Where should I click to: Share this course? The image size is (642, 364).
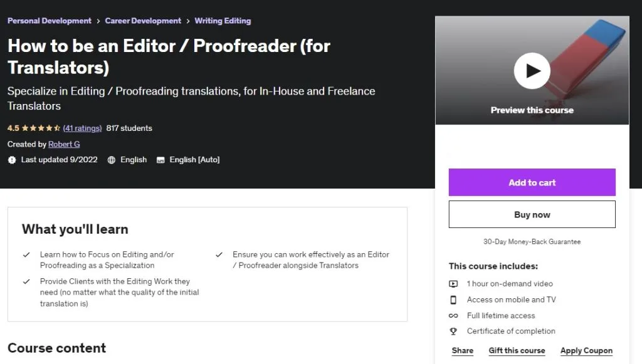pyautogui.click(x=463, y=350)
